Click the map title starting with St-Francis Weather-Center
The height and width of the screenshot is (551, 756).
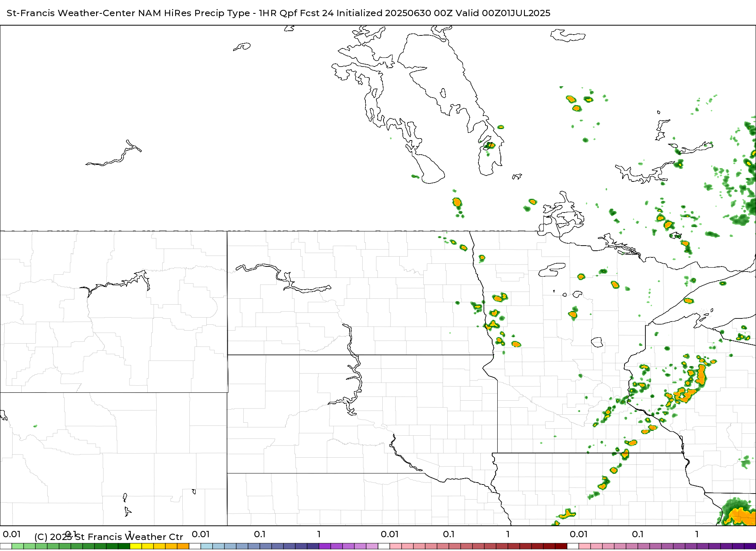click(x=278, y=13)
